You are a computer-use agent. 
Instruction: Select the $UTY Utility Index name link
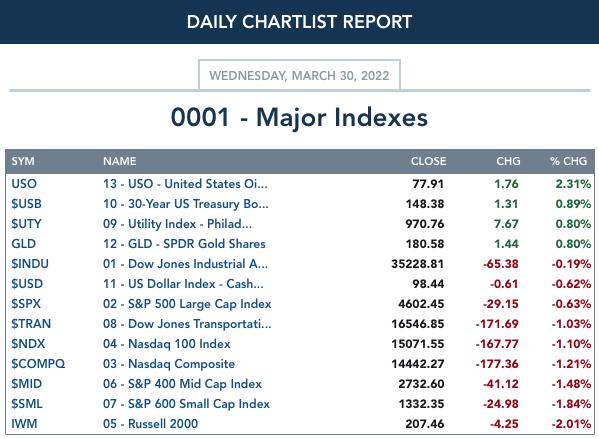coord(177,224)
